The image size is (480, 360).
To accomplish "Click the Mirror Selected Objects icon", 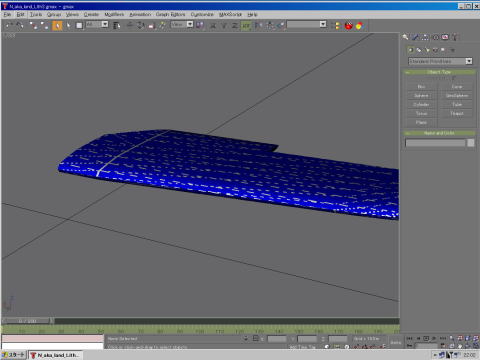I will click(x=259, y=25).
